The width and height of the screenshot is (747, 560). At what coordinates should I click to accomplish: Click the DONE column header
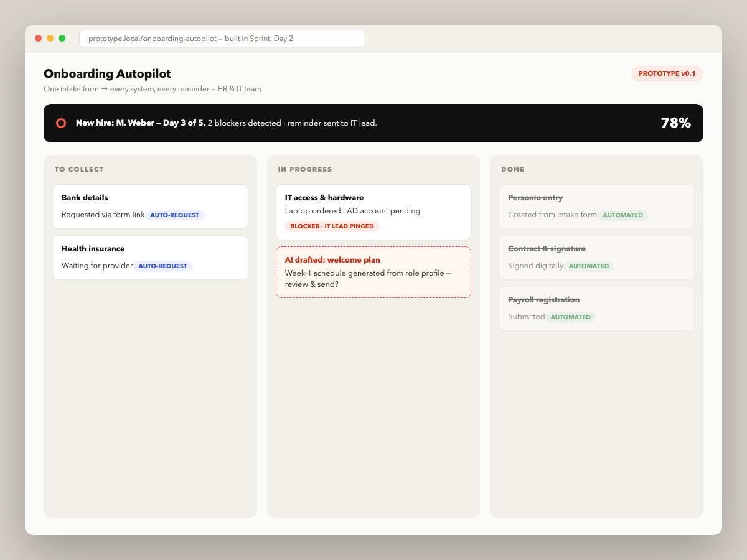(x=513, y=169)
